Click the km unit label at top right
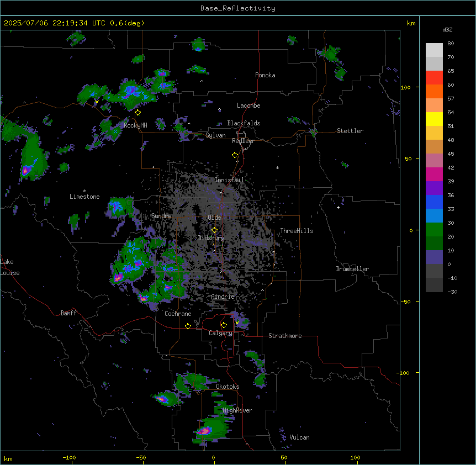476x465 pixels. (x=411, y=23)
